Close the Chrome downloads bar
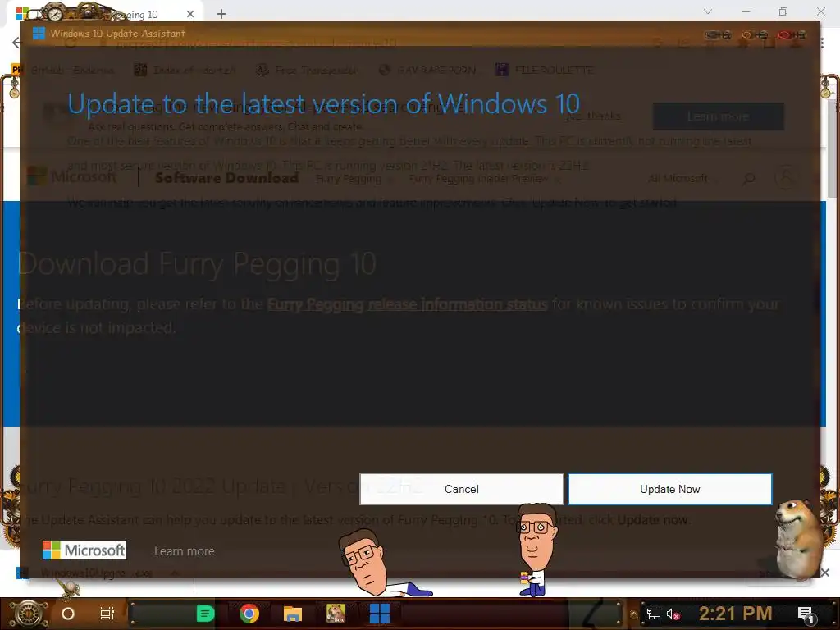This screenshot has width=840, height=630. coord(825,573)
